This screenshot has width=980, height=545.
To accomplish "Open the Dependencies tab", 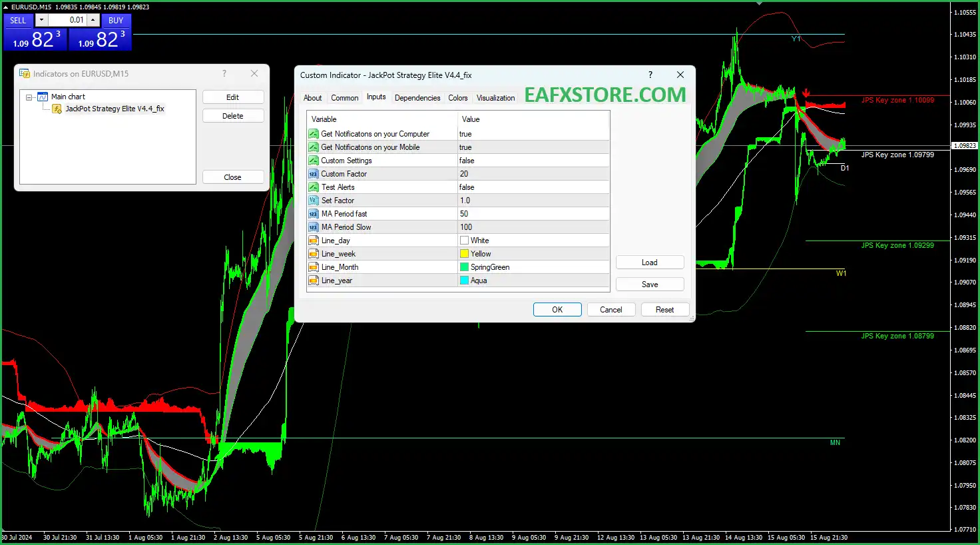I will pos(417,97).
